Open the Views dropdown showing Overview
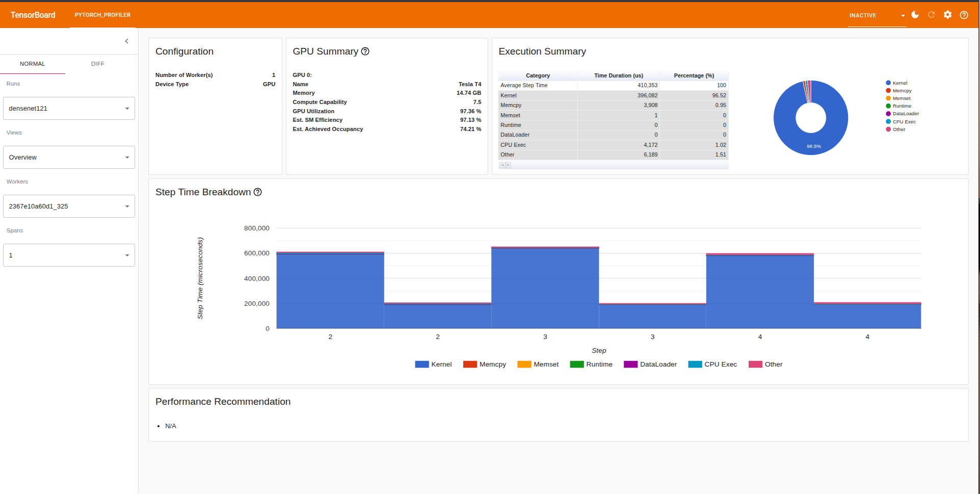Screen dimensions: 980x494 pyautogui.click(x=69, y=157)
